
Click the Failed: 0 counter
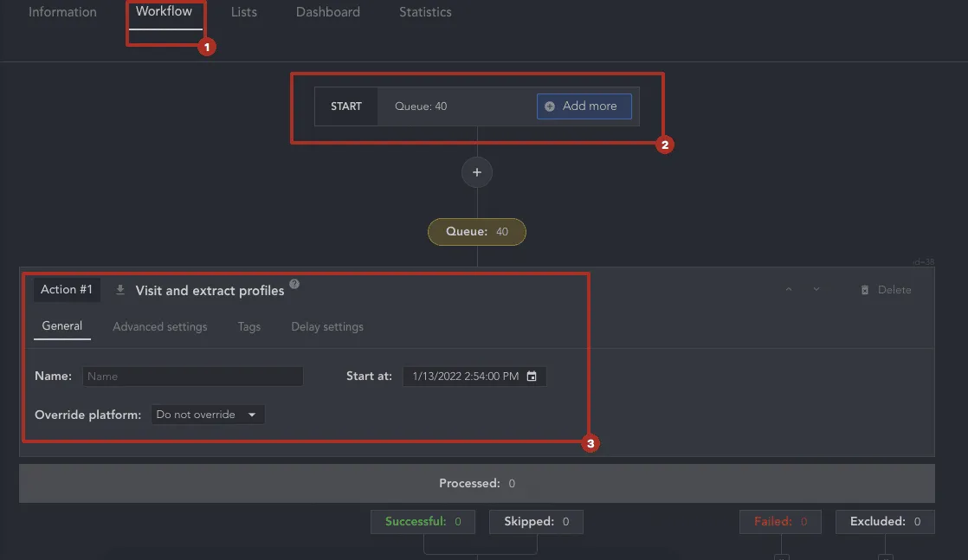(x=780, y=522)
